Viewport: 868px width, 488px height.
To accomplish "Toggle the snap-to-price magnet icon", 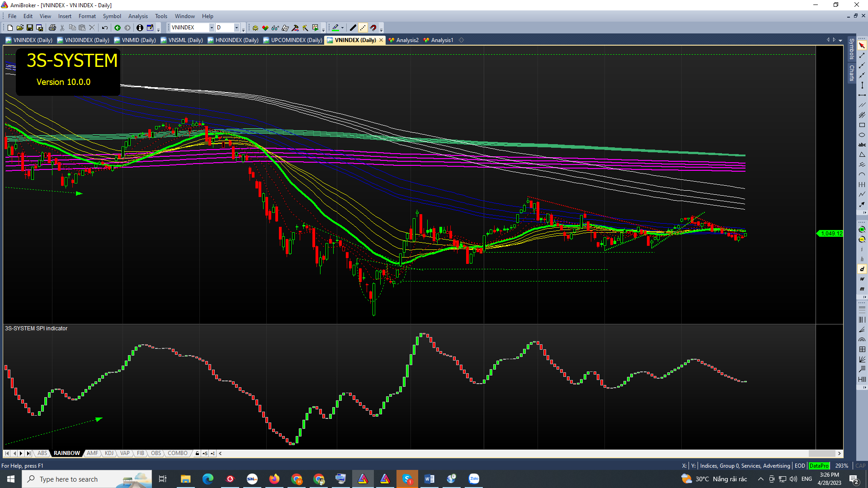I will click(373, 28).
